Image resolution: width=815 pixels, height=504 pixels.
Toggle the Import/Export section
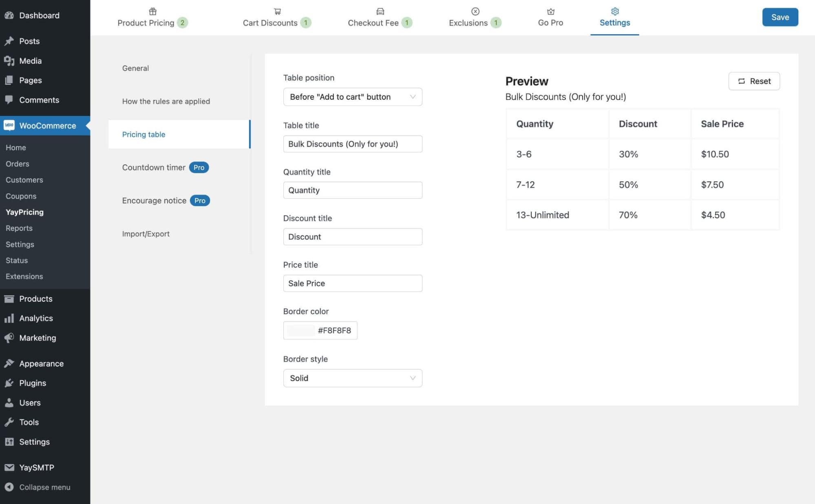pos(146,234)
